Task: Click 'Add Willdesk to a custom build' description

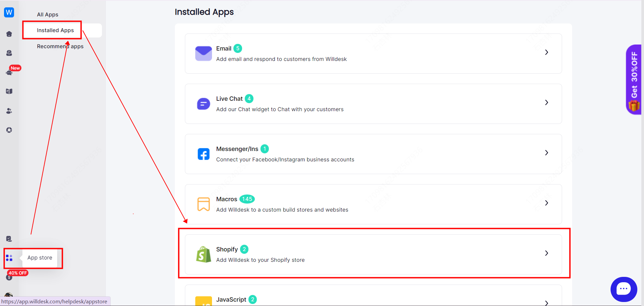Action: coord(282,210)
